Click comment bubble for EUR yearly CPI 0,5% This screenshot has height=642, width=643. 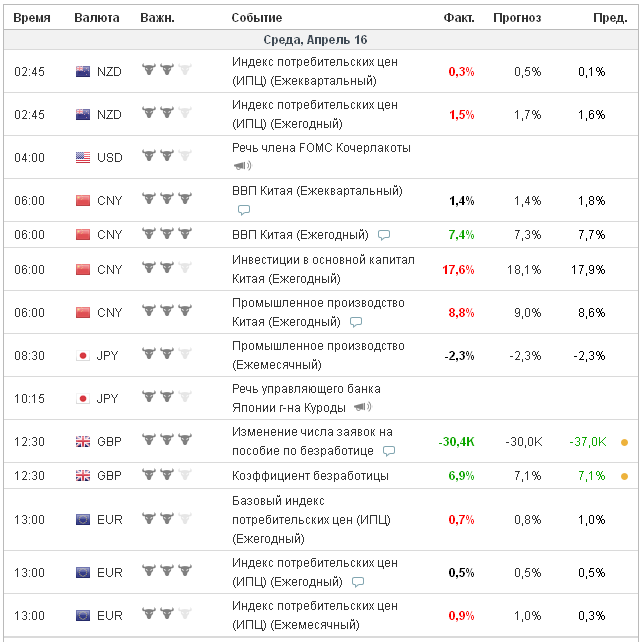tap(357, 581)
